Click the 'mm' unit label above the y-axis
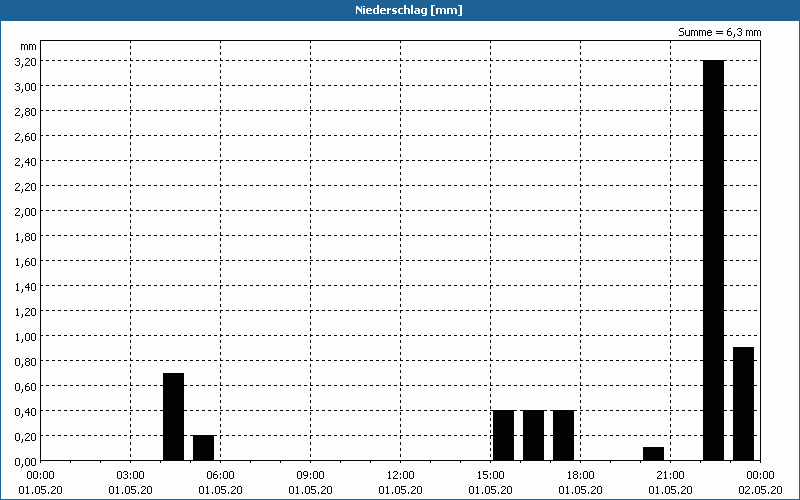 point(29,46)
